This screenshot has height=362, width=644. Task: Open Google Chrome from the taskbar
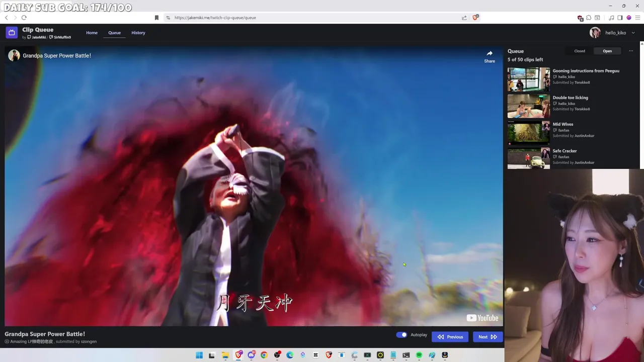[264, 355]
